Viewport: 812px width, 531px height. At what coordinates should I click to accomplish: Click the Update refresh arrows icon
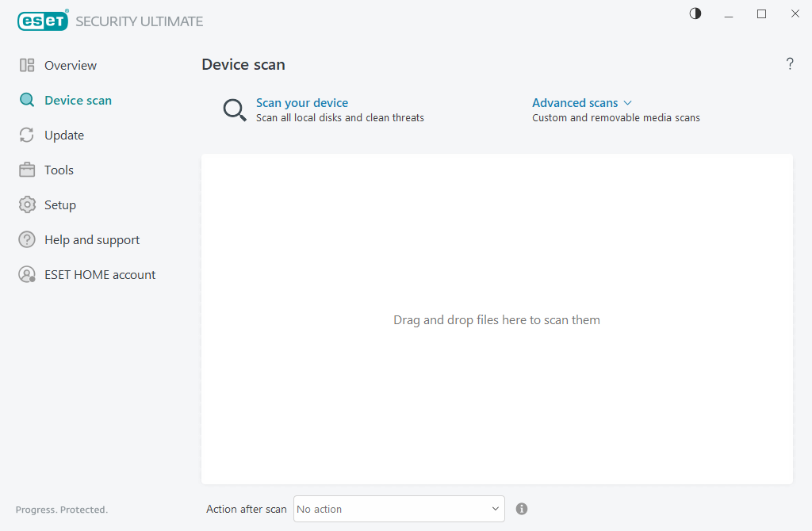coord(27,135)
